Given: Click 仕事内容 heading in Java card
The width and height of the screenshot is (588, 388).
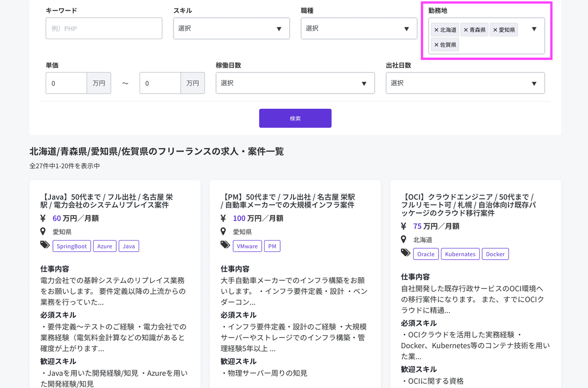Looking at the screenshot, I should (x=54, y=269).
